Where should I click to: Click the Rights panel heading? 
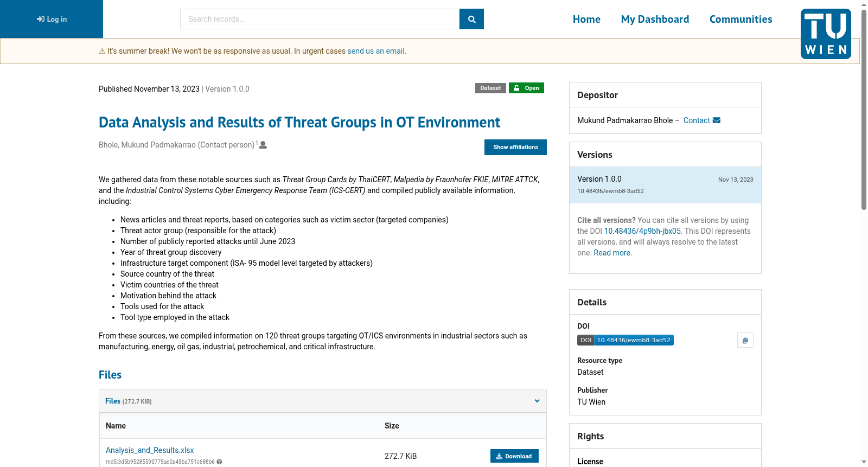pos(590,436)
